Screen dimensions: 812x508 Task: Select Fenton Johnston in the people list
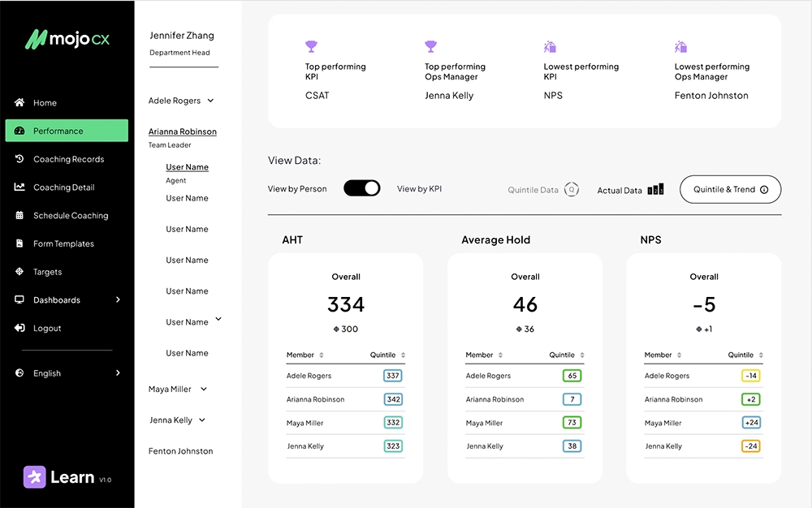180,451
